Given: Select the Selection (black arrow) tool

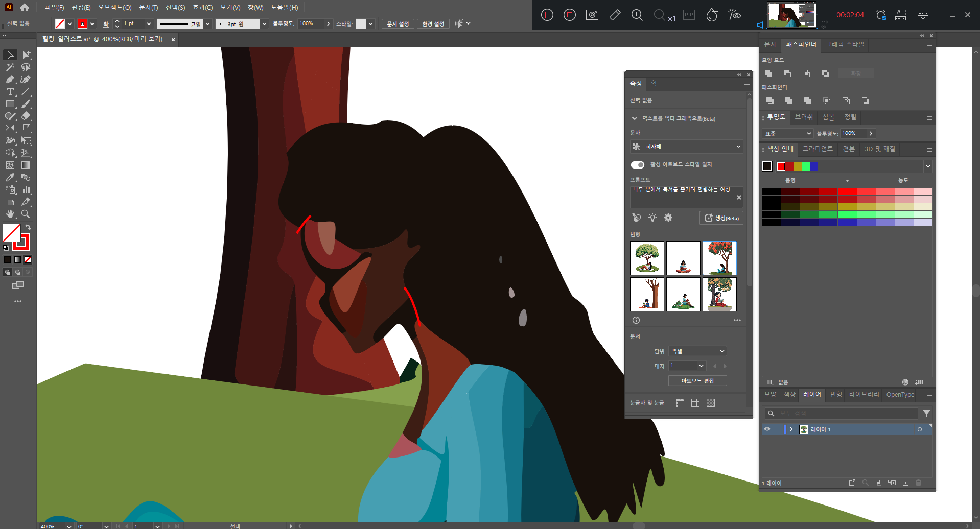Looking at the screenshot, I should coord(10,55).
